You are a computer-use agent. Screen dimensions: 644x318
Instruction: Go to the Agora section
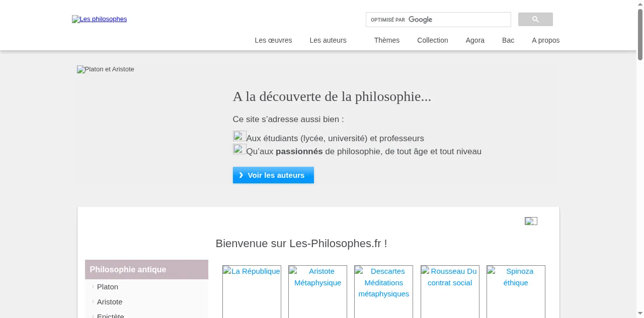(x=475, y=40)
